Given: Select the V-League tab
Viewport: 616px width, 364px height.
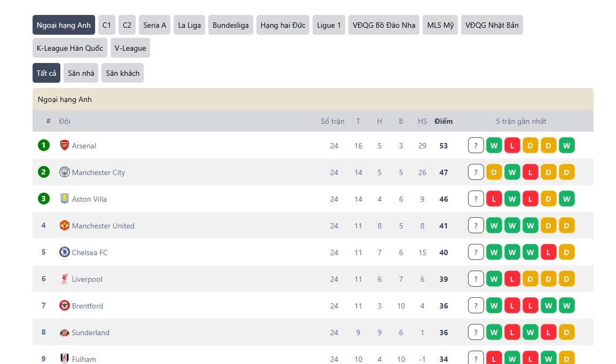Looking at the screenshot, I should click(130, 48).
